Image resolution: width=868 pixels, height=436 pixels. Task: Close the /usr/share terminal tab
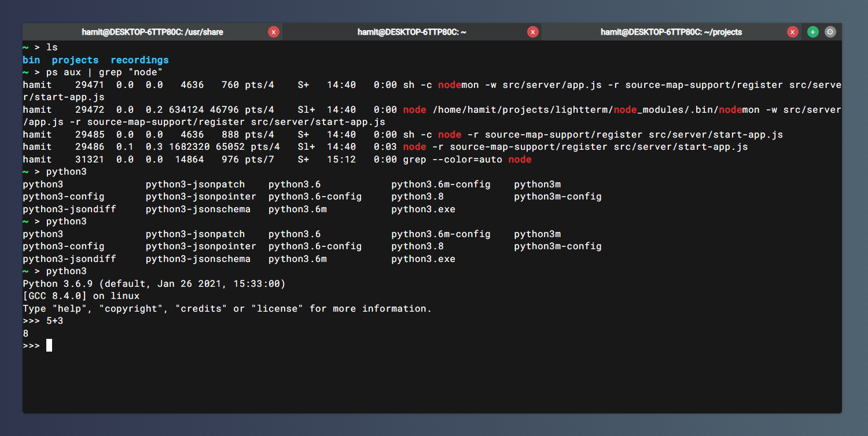(x=274, y=32)
